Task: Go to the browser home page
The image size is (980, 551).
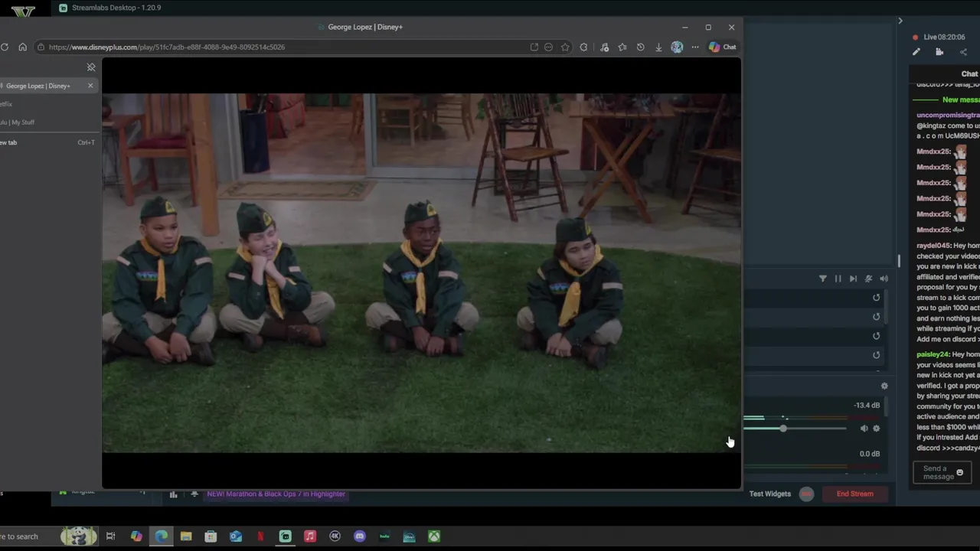Action: click(x=22, y=47)
